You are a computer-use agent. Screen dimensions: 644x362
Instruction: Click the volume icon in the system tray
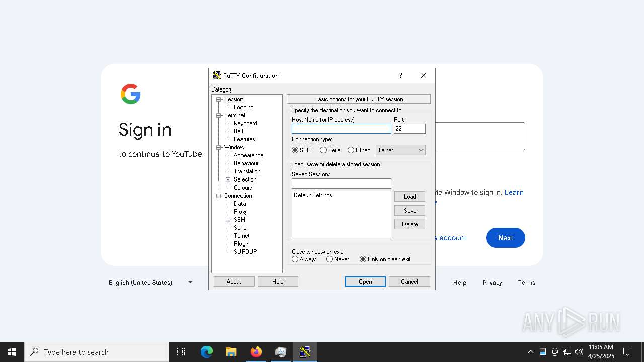tap(579, 352)
